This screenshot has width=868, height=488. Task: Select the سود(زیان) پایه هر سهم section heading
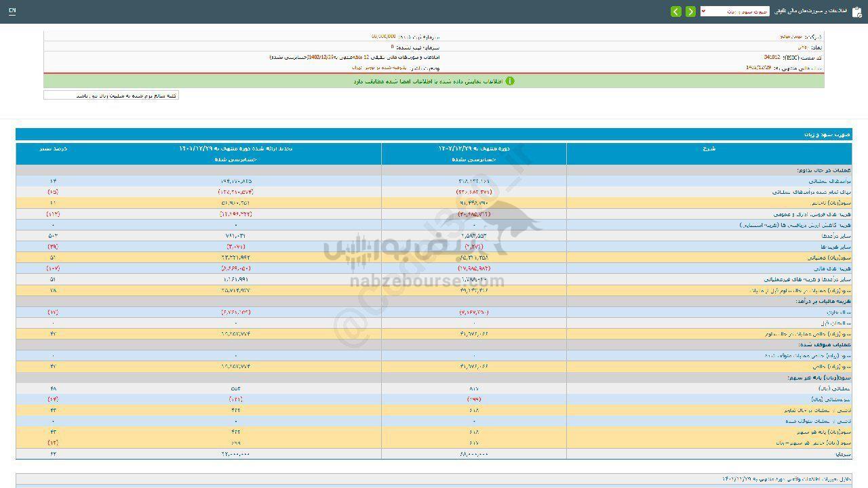819,377
